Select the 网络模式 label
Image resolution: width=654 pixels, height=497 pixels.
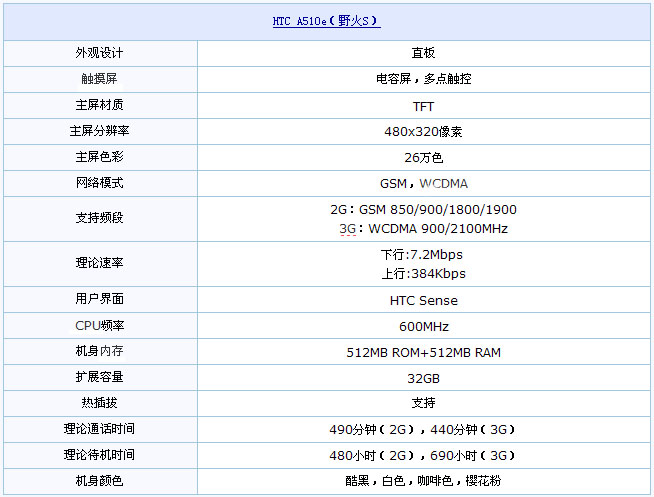tap(99, 183)
